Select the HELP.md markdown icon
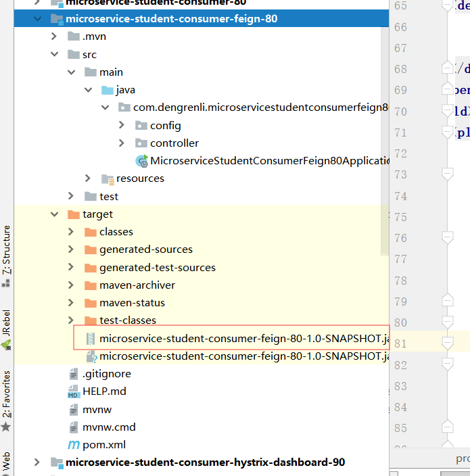470x476 pixels. click(74, 391)
